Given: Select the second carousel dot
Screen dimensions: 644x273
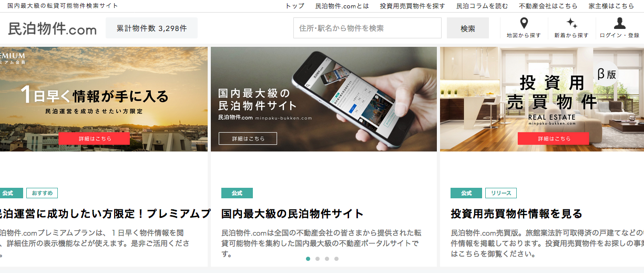Looking at the screenshot, I should point(318,259).
